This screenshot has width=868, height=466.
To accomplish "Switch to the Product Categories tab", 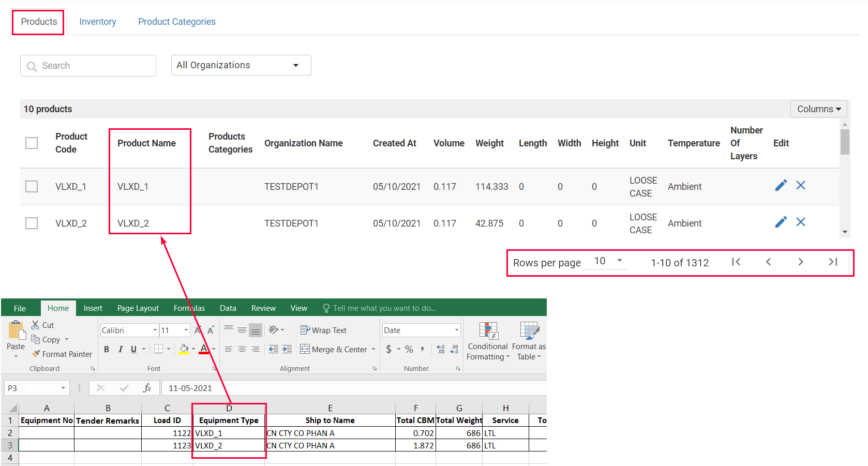I will tap(177, 22).
